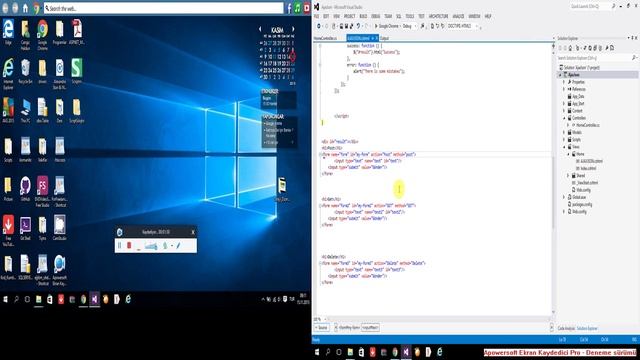The height and width of the screenshot is (360, 640).
Task: Open the Edge desktop shortcut
Action: 8,32
